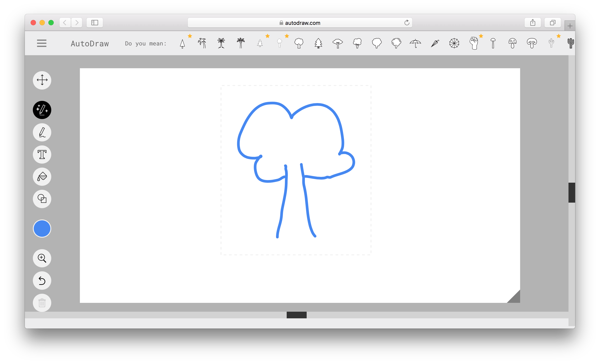600x364 pixels.
Task: Click the AutoDraw logo text
Action: coord(90,43)
